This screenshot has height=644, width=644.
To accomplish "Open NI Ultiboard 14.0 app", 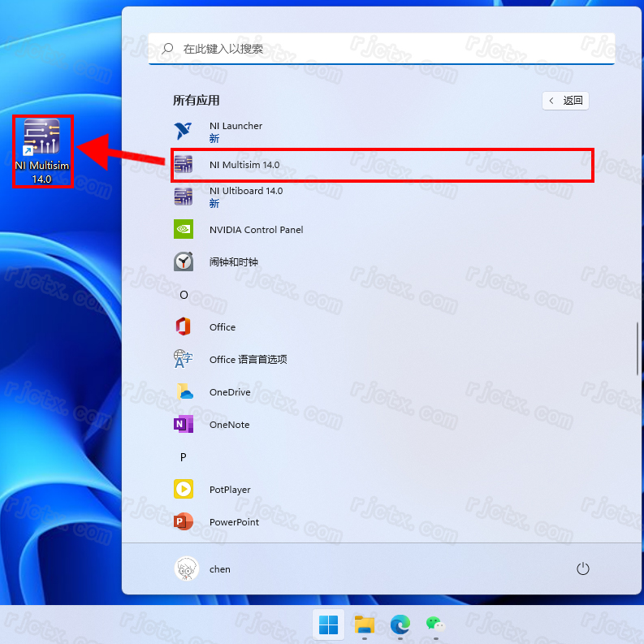I will 245,197.
